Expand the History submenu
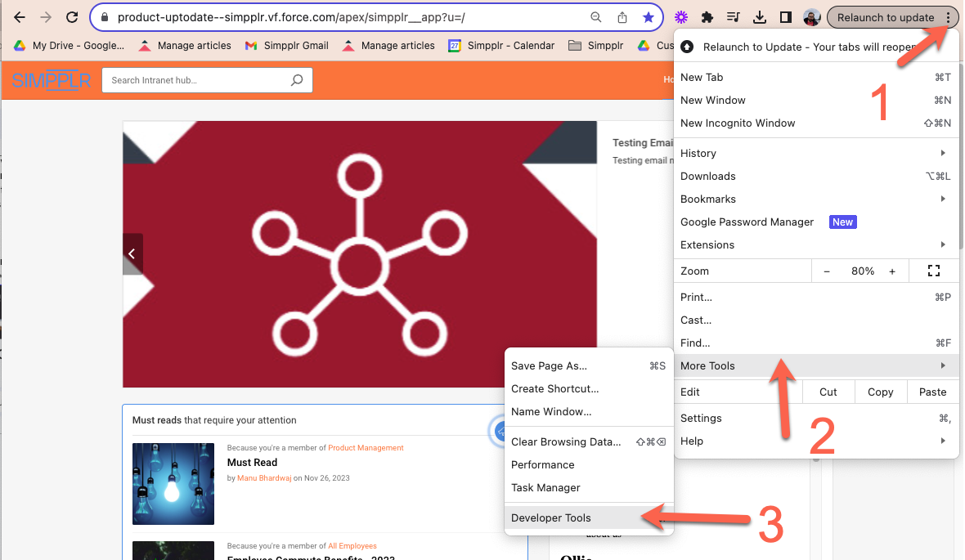 (x=816, y=153)
